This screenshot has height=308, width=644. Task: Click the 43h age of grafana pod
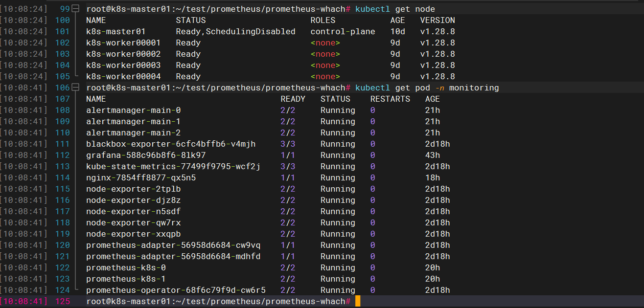click(x=433, y=155)
